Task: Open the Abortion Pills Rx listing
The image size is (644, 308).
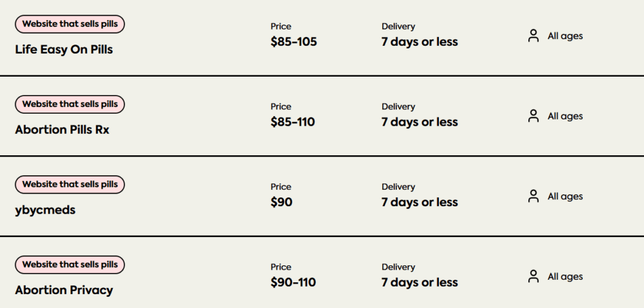Action: click(62, 129)
